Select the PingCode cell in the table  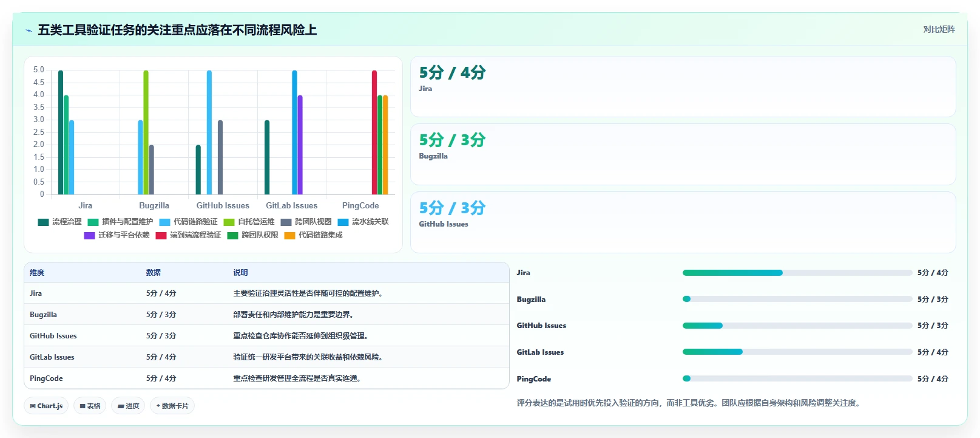pos(46,378)
